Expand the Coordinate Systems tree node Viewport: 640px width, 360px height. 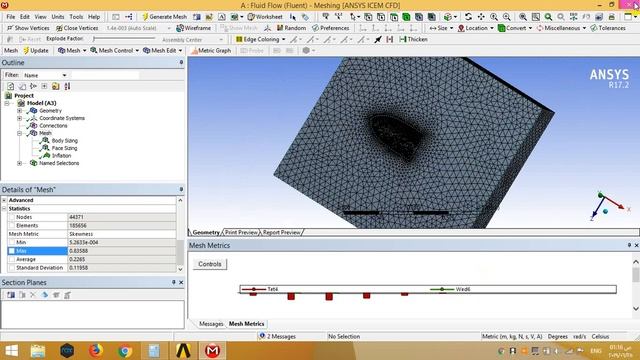click(19, 118)
